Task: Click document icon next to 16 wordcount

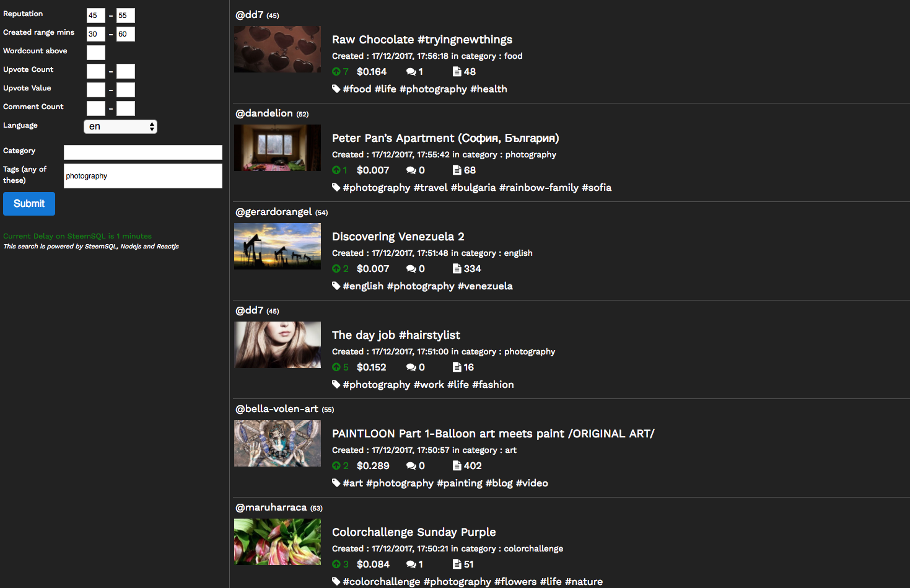Action: pyautogui.click(x=457, y=367)
